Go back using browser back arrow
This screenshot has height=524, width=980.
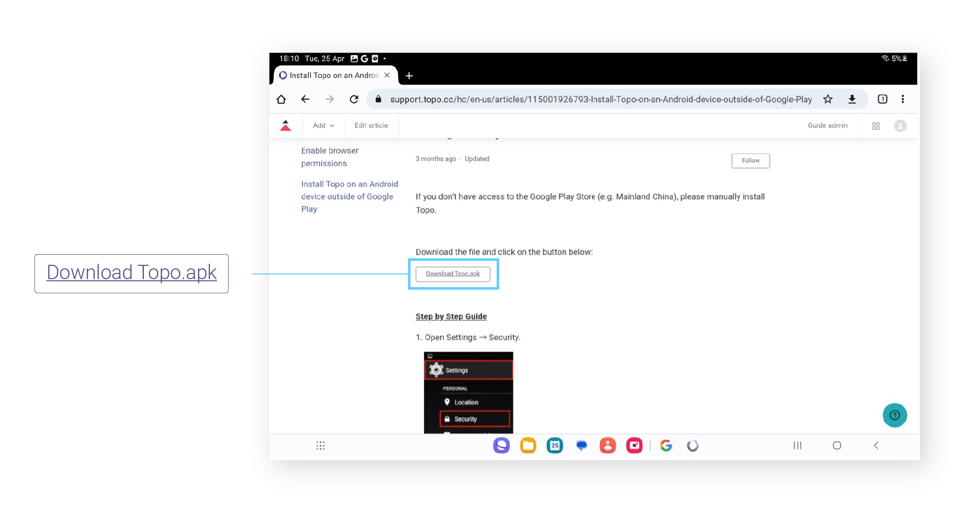click(305, 99)
